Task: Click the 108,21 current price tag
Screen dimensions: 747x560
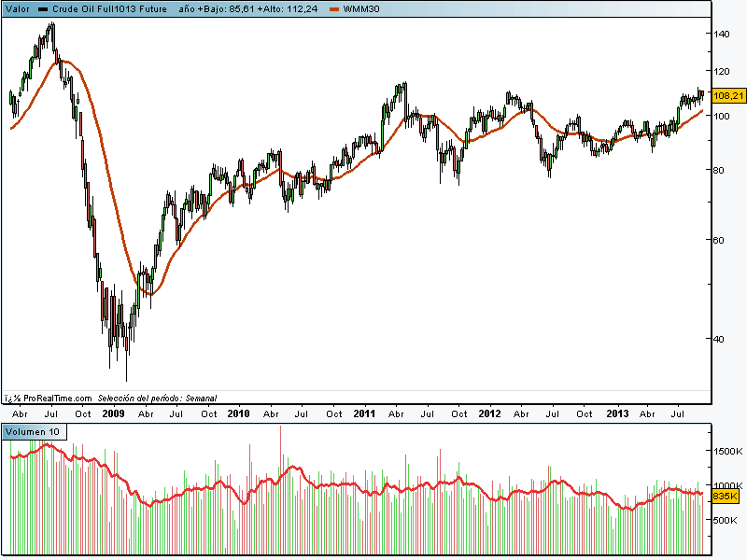Action: (x=728, y=95)
